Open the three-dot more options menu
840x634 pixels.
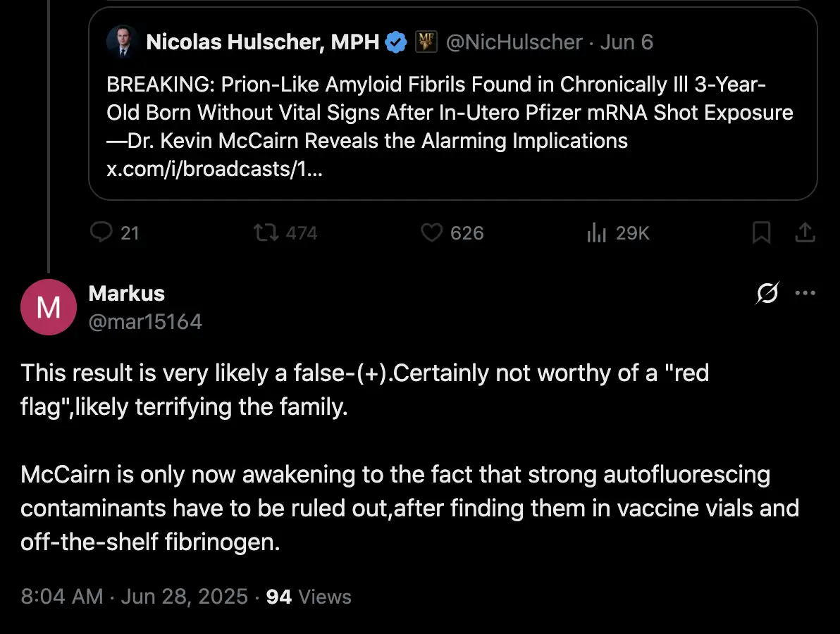805,293
